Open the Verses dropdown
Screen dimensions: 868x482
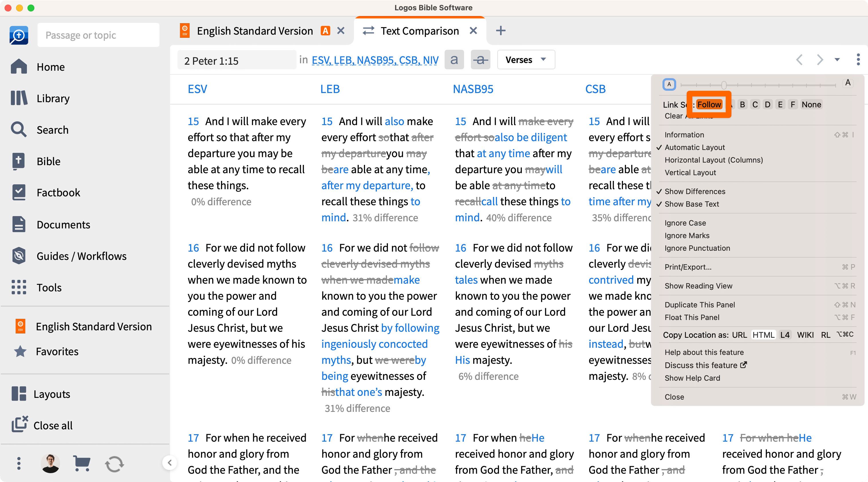(x=526, y=60)
